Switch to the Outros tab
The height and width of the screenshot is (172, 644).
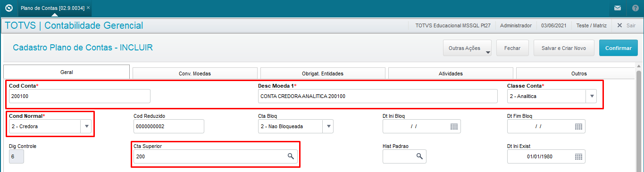(576, 74)
